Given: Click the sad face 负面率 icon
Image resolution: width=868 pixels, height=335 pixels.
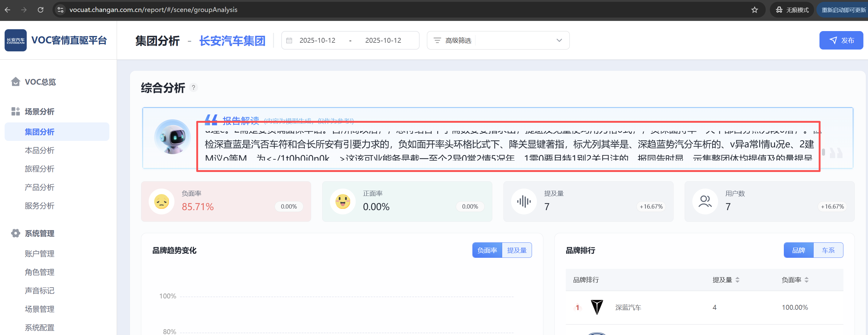Looking at the screenshot, I should (x=161, y=202).
